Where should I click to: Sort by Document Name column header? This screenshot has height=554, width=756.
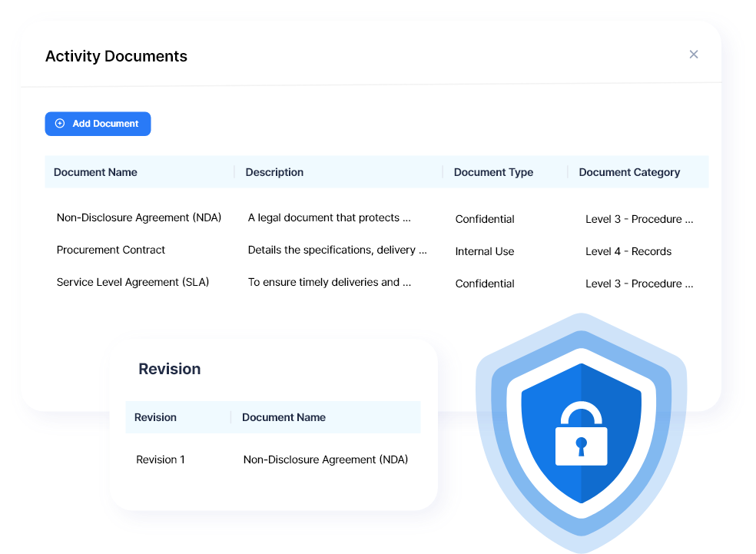click(95, 172)
